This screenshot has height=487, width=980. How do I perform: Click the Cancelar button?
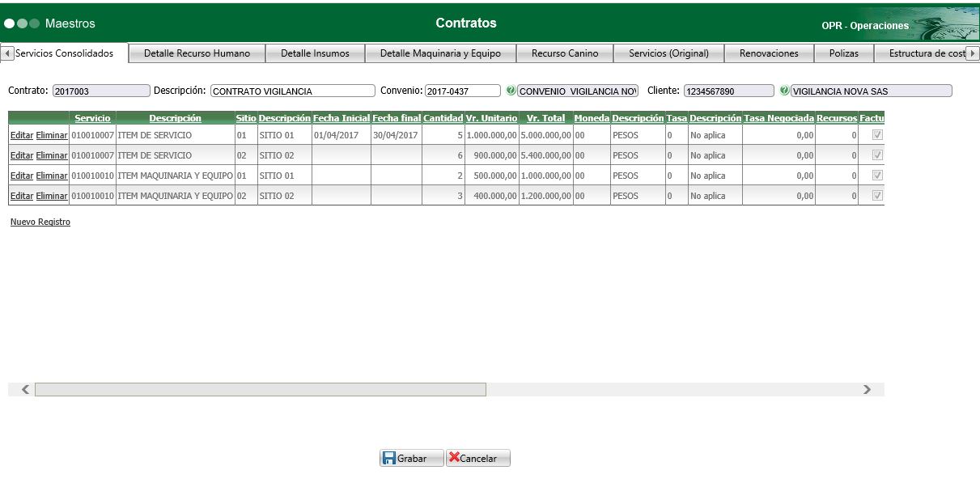(478, 458)
